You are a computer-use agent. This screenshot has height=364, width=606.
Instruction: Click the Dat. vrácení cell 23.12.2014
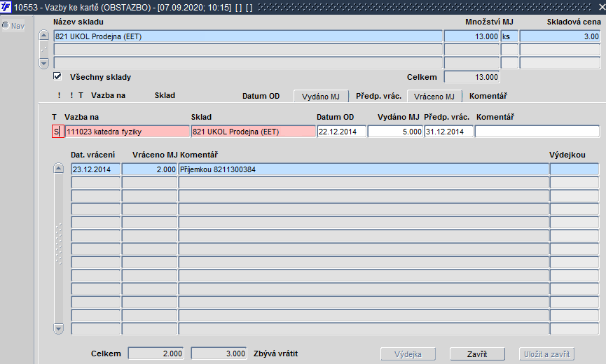(x=96, y=169)
